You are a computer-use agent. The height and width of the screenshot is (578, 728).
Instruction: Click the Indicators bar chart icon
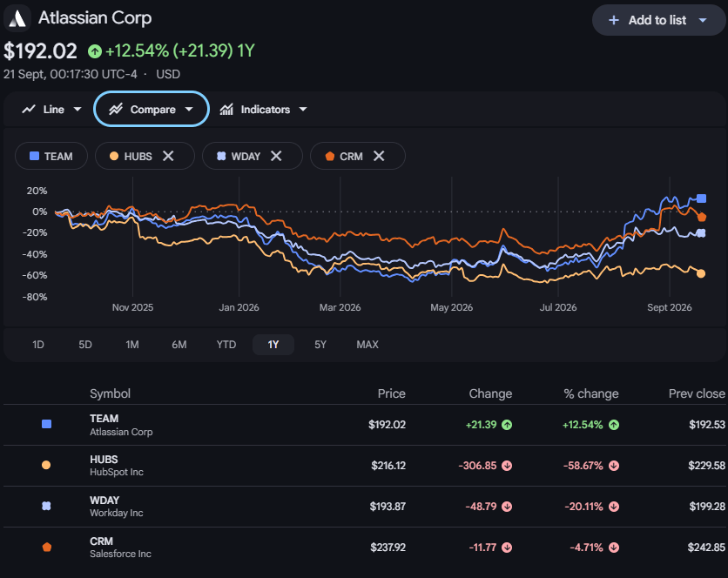(x=226, y=109)
